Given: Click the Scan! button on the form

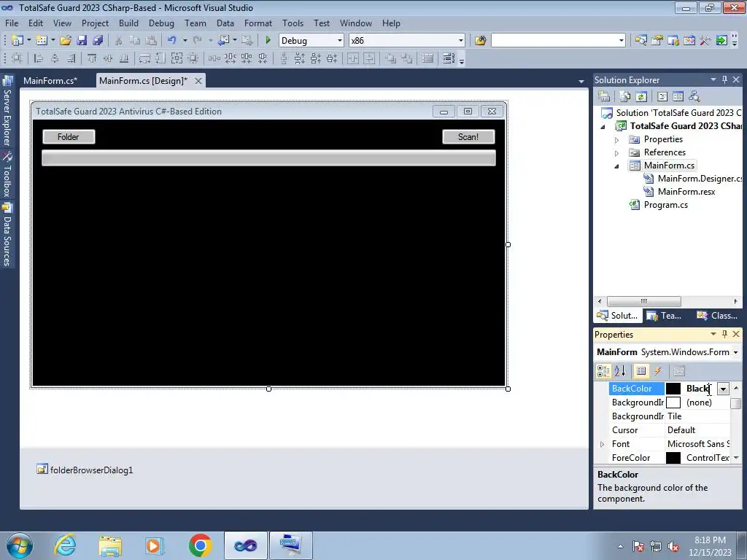Looking at the screenshot, I should [x=468, y=136].
